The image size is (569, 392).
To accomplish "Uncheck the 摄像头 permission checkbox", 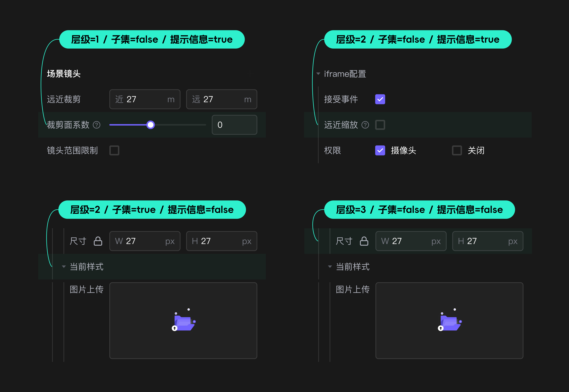I will pyautogui.click(x=380, y=151).
